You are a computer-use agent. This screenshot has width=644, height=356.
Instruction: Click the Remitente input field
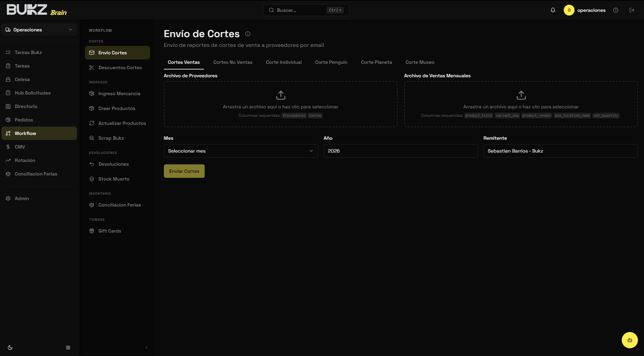click(560, 151)
